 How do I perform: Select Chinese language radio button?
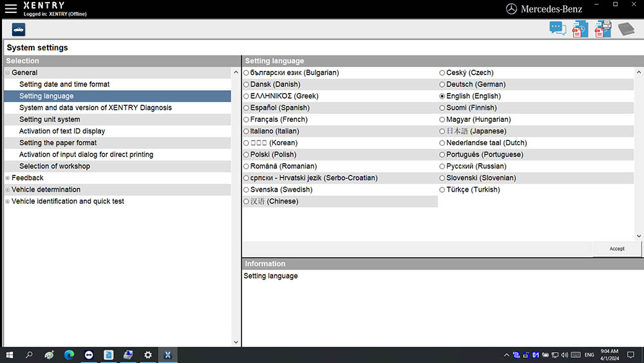[246, 201]
